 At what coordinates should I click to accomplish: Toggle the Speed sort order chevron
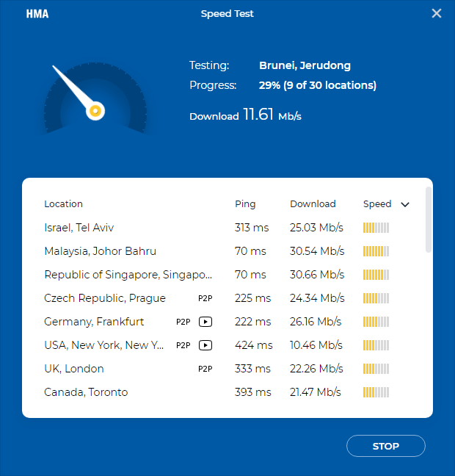405,205
